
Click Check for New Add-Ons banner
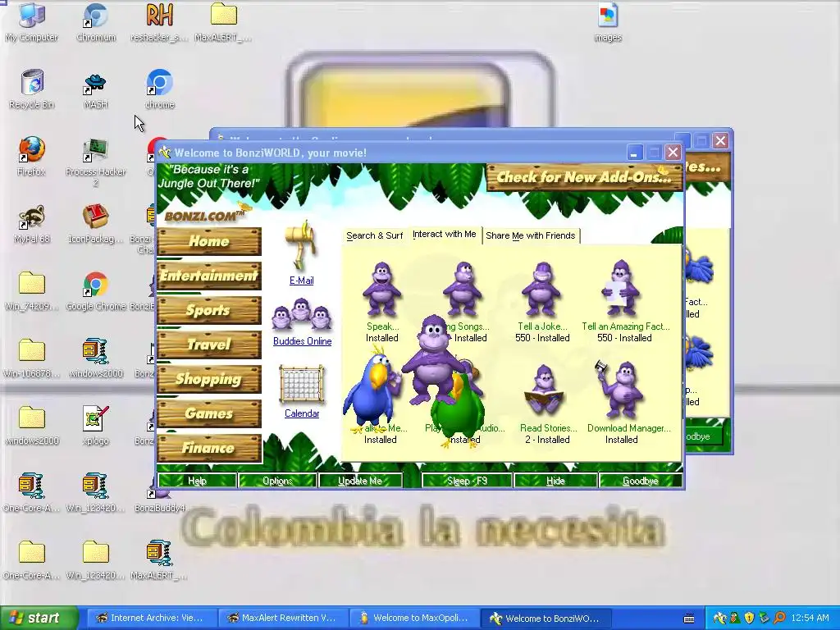(x=584, y=177)
